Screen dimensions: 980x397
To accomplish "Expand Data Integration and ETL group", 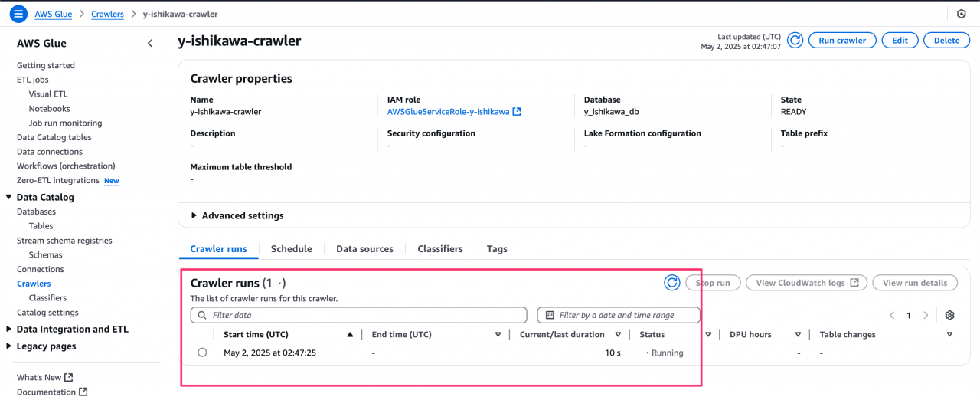I will coord(8,329).
